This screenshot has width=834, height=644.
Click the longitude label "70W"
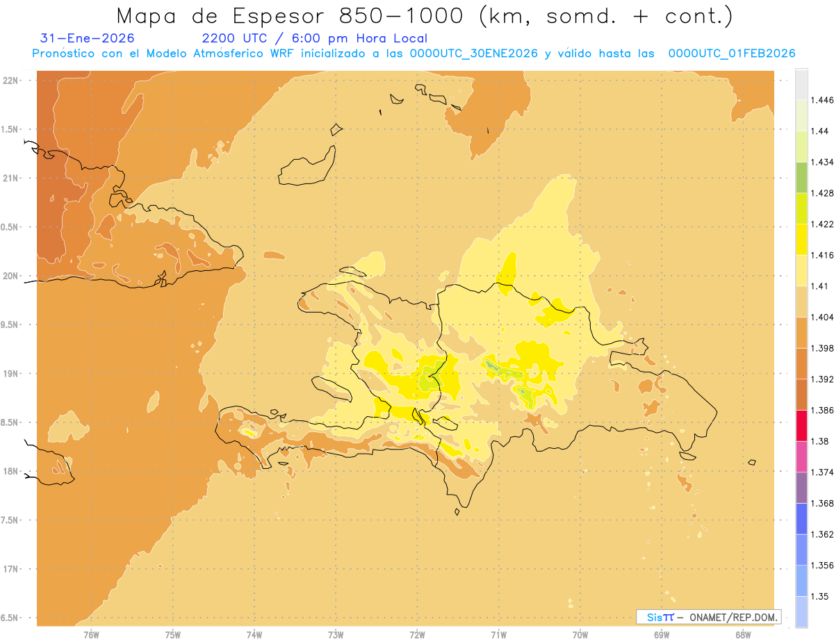580,636
